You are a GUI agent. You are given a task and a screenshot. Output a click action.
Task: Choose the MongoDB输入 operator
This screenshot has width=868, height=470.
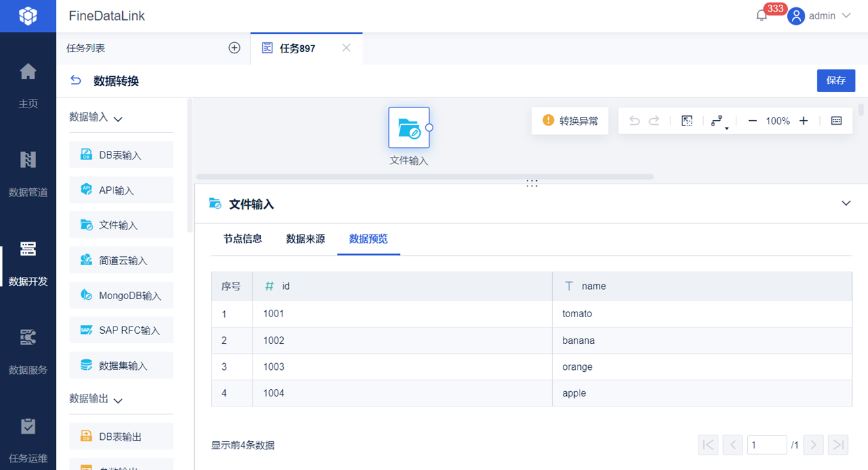122,295
